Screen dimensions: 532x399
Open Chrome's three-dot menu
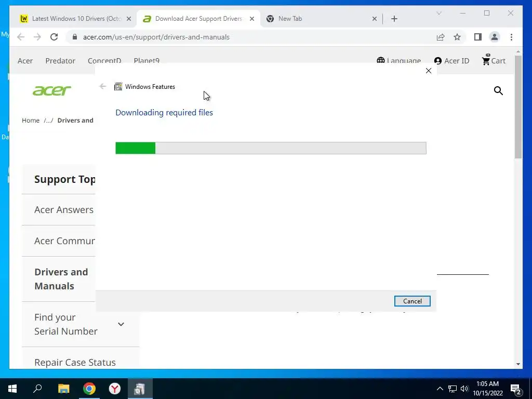pos(511,37)
